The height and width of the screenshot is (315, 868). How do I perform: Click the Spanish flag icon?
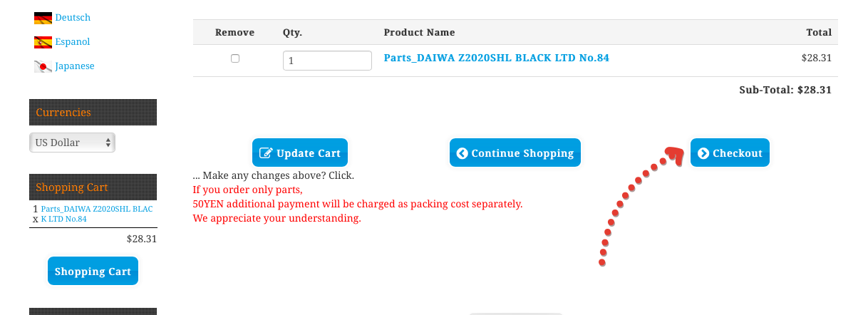43,42
